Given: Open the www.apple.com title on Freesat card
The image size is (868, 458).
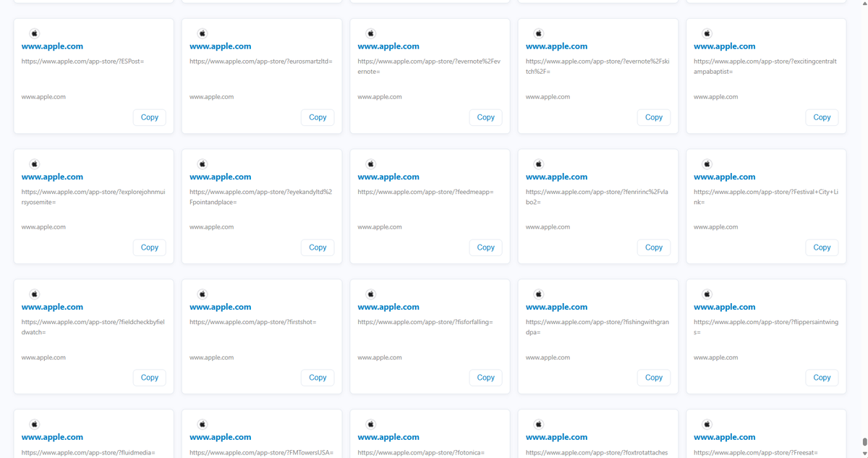Looking at the screenshot, I should 724,437.
